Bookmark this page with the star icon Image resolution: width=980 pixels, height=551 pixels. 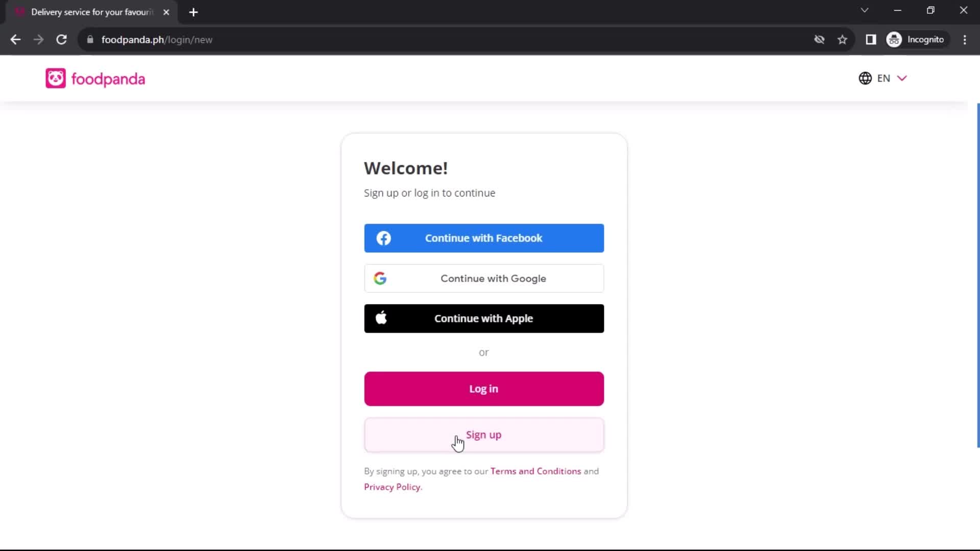[x=843, y=39]
